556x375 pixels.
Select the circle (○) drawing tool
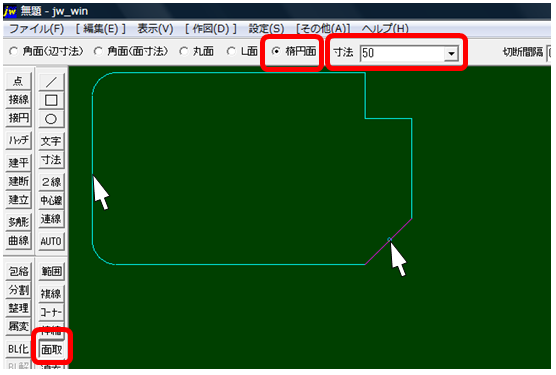tap(51, 119)
